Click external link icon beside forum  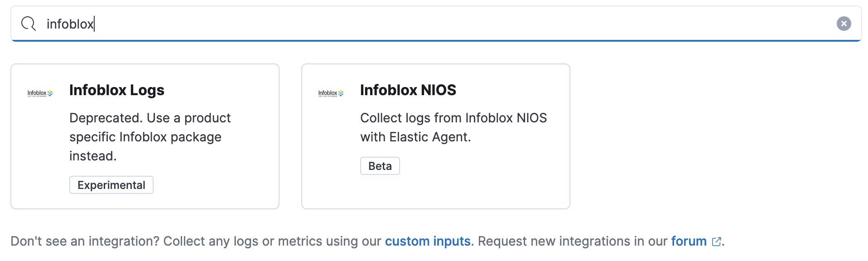point(716,242)
